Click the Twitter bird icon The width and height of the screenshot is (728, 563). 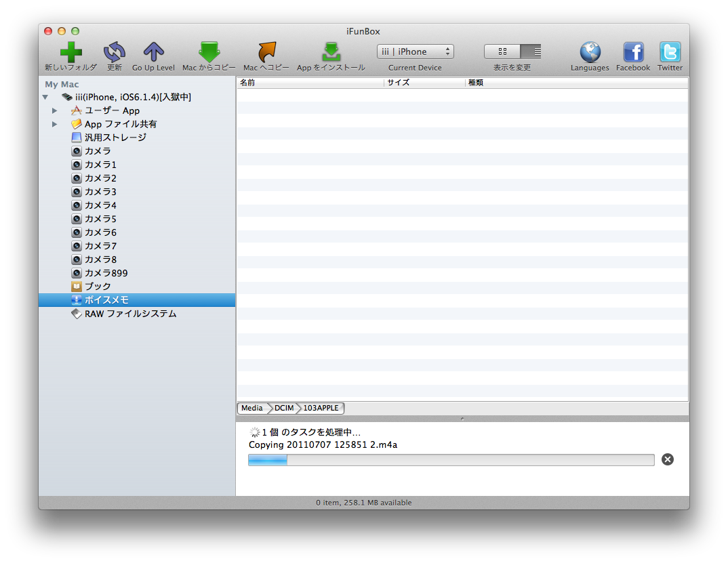tap(670, 52)
